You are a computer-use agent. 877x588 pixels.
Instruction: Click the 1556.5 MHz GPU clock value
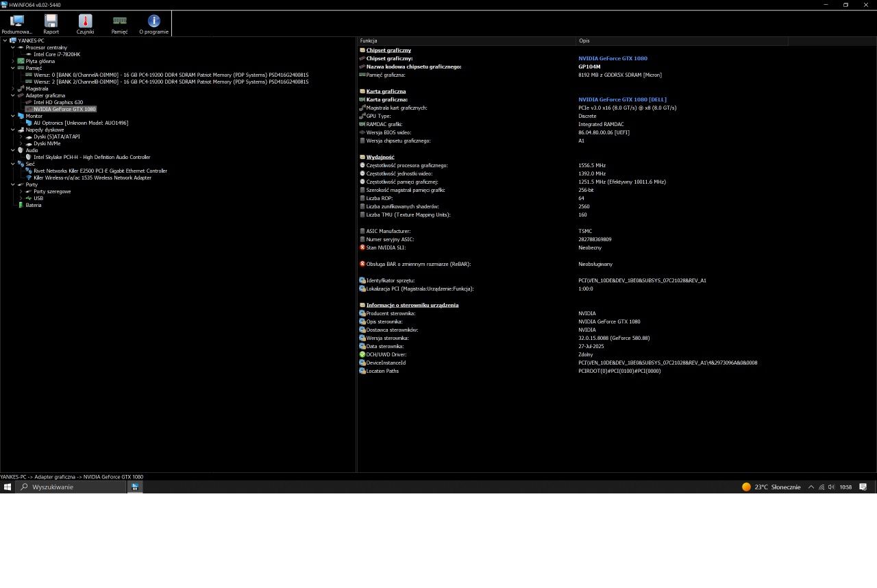click(x=592, y=165)
